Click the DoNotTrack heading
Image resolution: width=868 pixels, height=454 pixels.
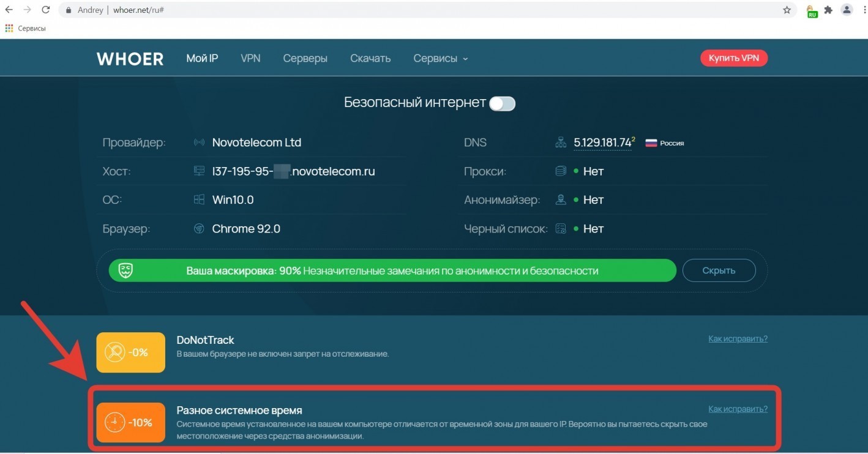coord(205,340)
